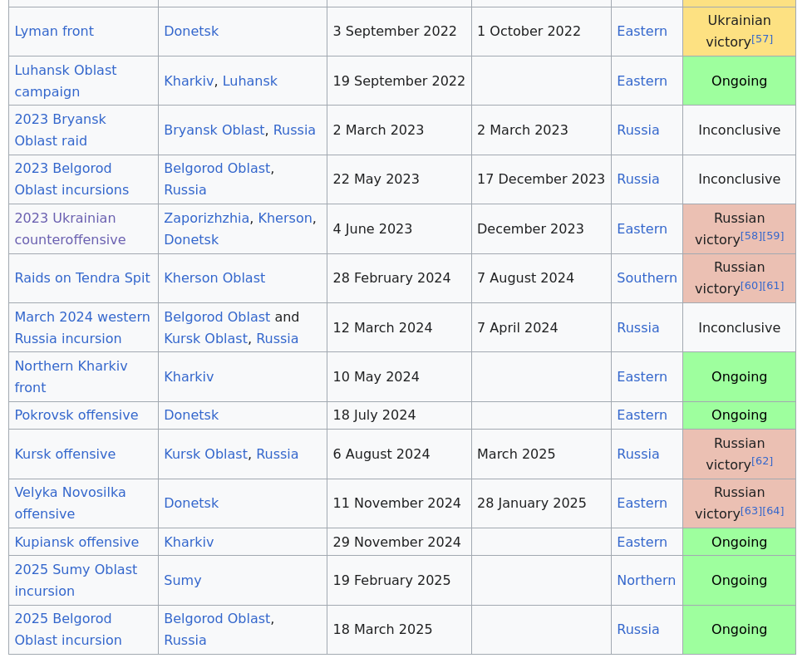Click Kursk Oblast in the Kursk offensive row
This screenshot has height=663, width=812.
(x=205, y=454)
